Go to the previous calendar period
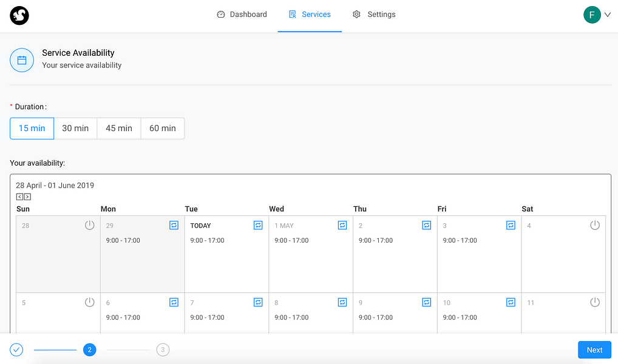 tap(19, 197)
